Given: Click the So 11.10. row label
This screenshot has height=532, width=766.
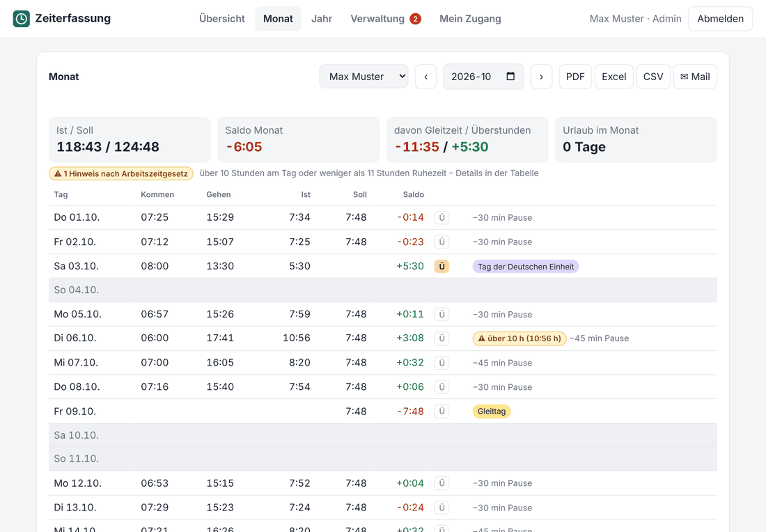Looking at the screenshot, I should pyautogui.click(x=76, y=459).
